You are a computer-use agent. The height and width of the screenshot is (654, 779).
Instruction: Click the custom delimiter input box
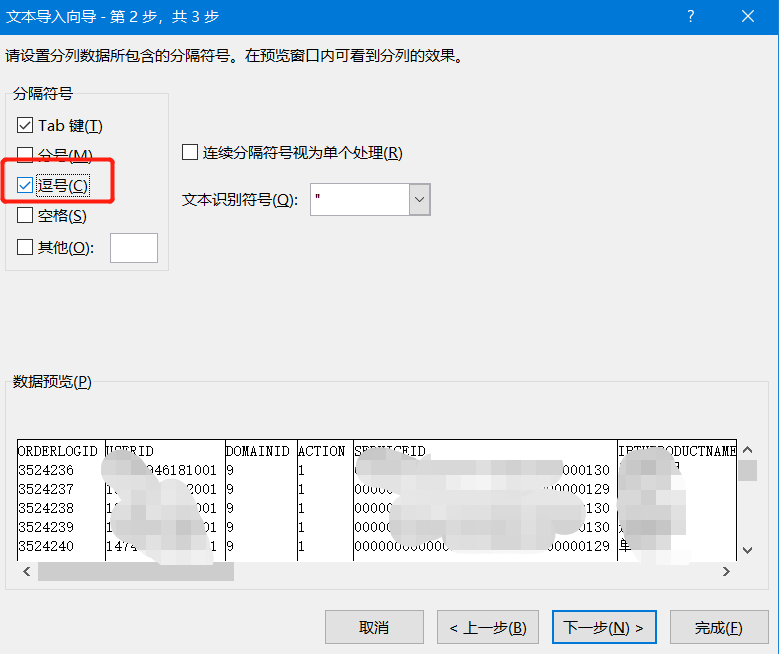134,248
